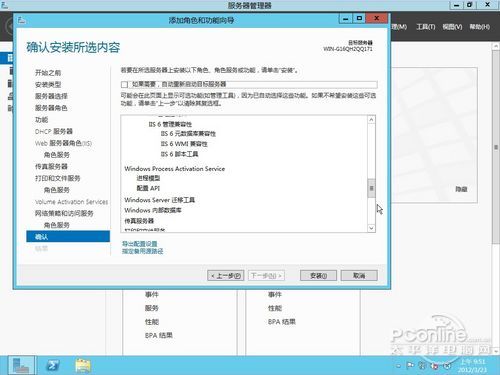Open File Explorer from the taskbar
Screen dimensions: 500x375
coord(83,366)
